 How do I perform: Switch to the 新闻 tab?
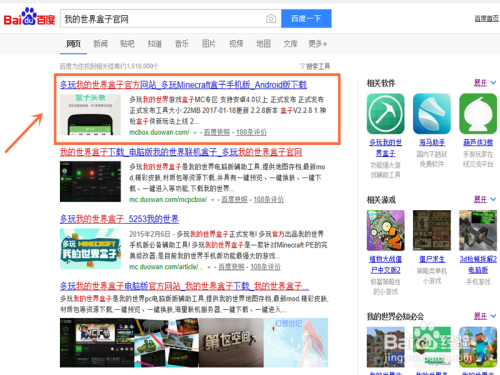(100, 43)
